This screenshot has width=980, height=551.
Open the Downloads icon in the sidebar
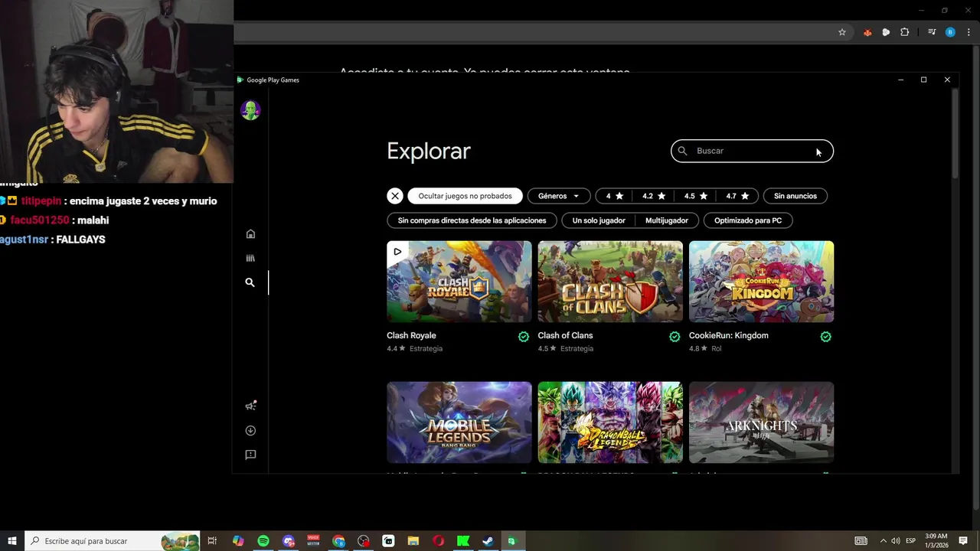[x=250, y=431]
